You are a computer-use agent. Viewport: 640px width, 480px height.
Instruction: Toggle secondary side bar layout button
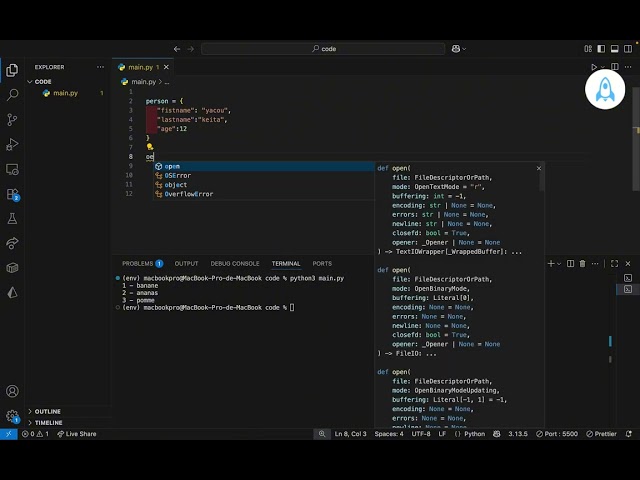coord(628,49)
